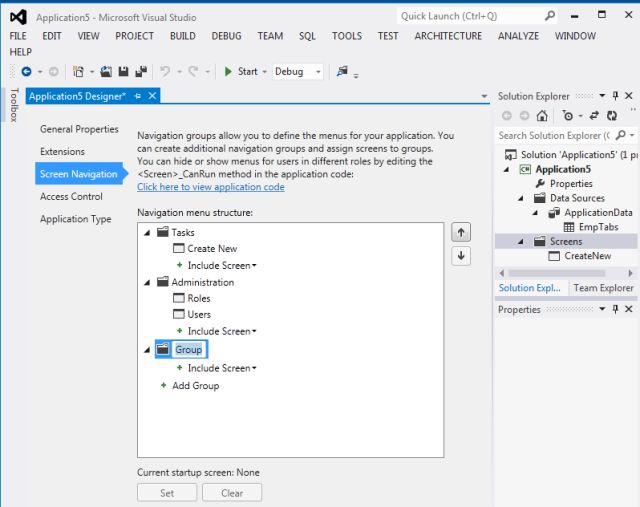Image resolution: width=640 pixels, height=507 pixels.
Task: Select Properties node under Application5
Action: point(564,184)
